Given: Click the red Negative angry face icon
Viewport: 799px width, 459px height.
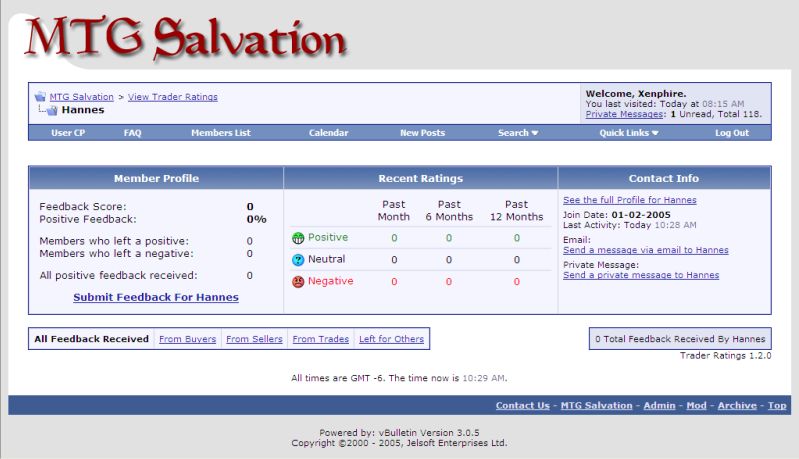Looking at the screenshot, I should (x=298, y=282).
